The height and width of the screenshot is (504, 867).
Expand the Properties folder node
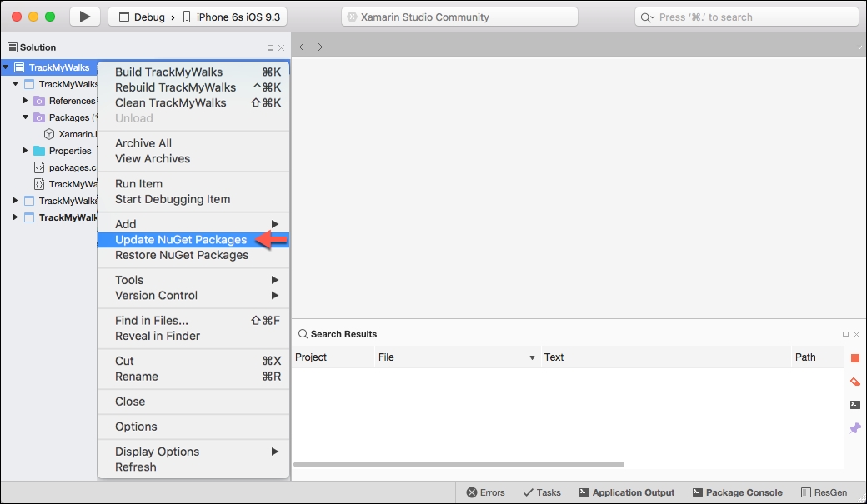click(26, 151)
